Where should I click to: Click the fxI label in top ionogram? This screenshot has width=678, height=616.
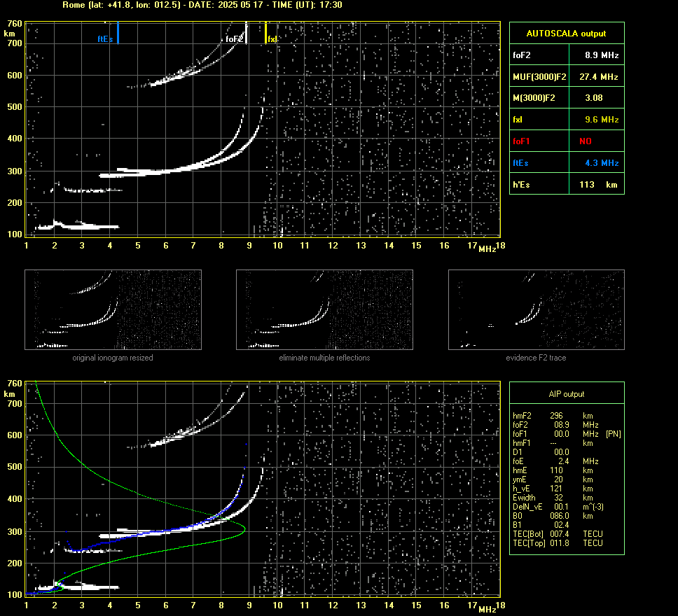[x=272, y=39]
